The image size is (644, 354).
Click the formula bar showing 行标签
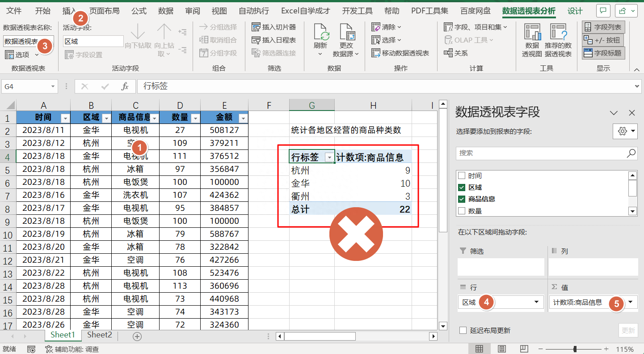click(x=389, y=86)
